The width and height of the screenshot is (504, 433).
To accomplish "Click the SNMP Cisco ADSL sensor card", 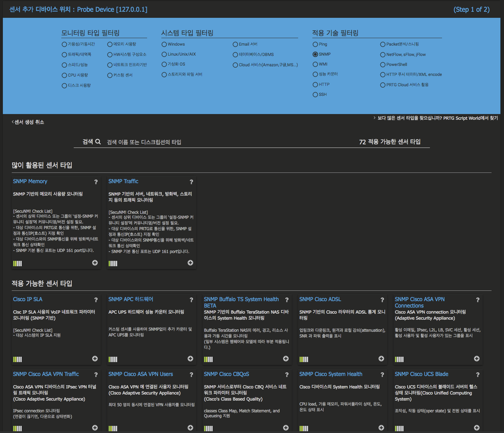I will 342,330.
